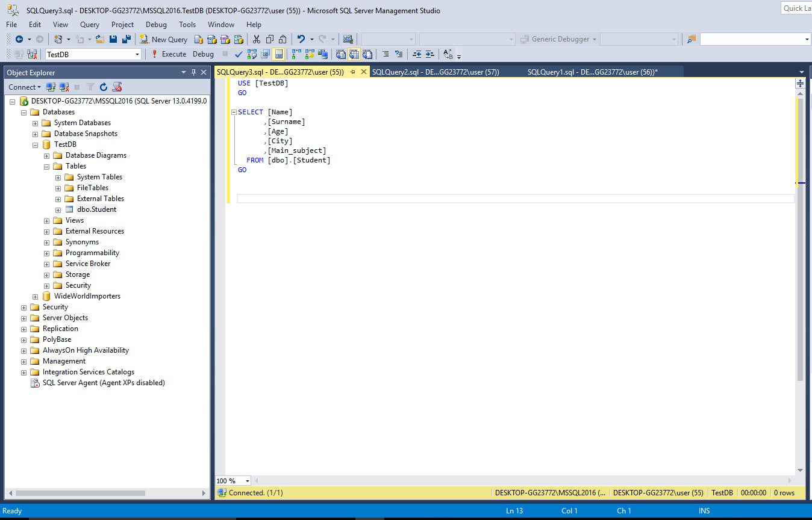Click the Query Options icon
This screenshot has width=812, height=520.
pyautogui.click(x=265, y=54)
